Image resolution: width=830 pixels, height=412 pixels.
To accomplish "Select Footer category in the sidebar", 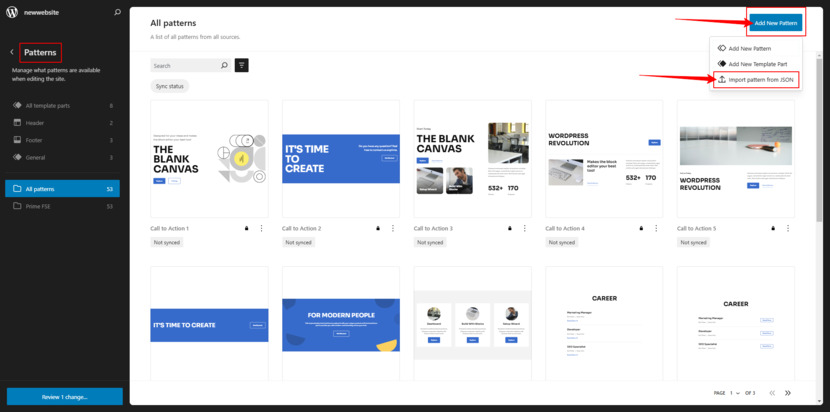I will (62, 140).
